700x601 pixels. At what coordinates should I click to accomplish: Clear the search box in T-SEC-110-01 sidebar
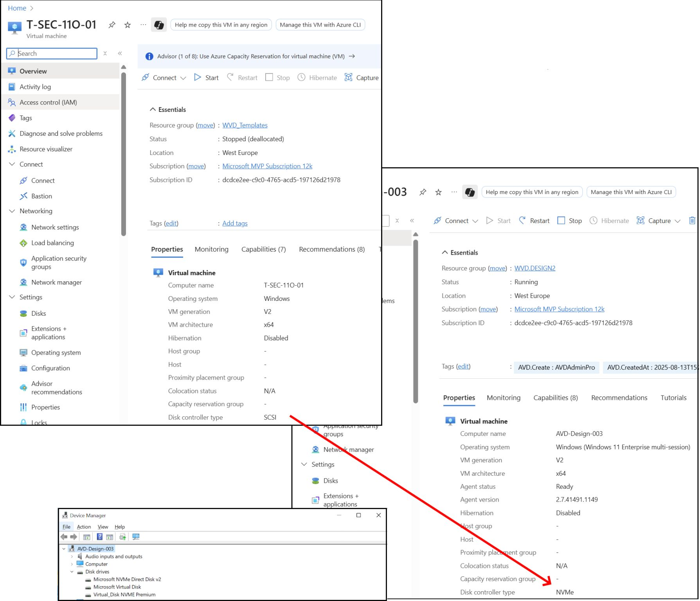pyautogui.click(x=105, y=54)
